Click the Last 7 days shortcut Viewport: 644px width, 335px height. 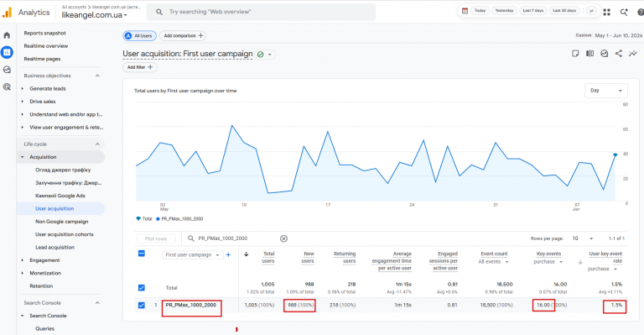pyautogui.click(x=533, y=11)
